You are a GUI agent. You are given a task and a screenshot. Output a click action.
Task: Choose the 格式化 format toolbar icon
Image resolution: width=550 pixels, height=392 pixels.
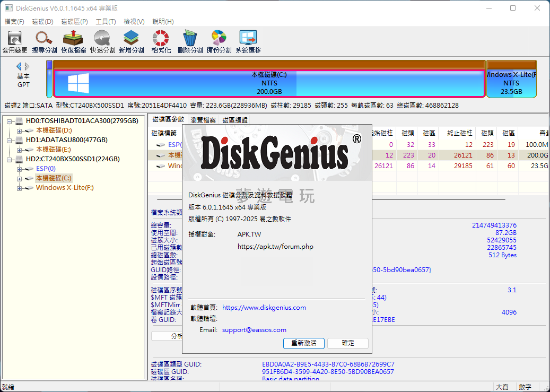tap(161, 42)
